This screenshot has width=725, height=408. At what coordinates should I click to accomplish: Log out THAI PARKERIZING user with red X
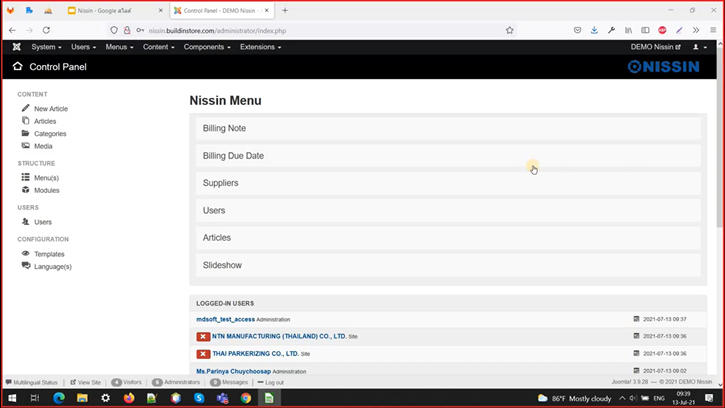pos(203,354)
